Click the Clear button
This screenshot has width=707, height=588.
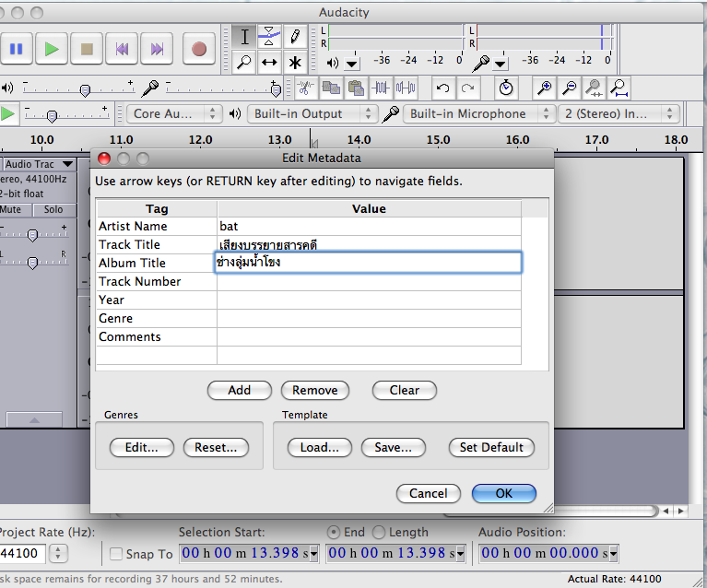405,390
